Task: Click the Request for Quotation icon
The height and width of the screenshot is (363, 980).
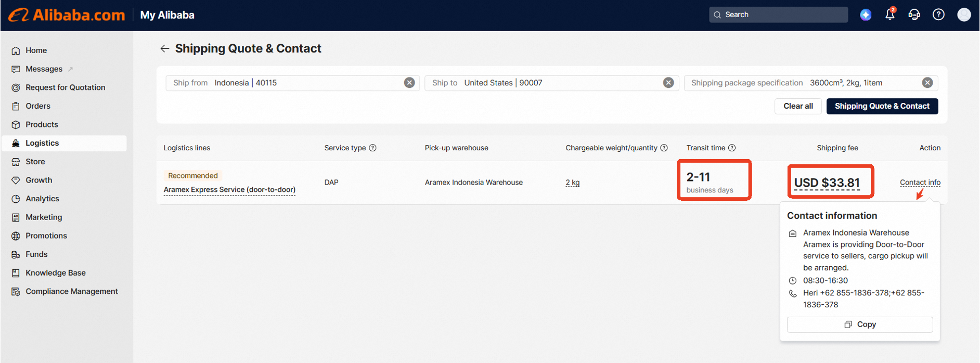Action: [x=16, y=87]
